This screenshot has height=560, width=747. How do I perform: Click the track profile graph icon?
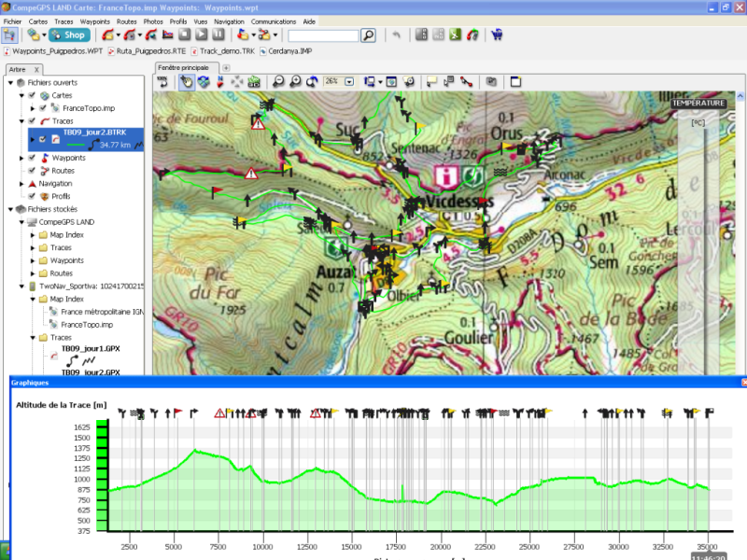point(168,35)
